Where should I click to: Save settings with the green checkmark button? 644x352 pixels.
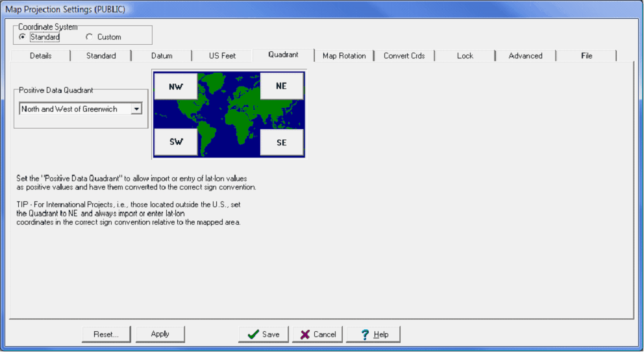[x=264, y=334]
